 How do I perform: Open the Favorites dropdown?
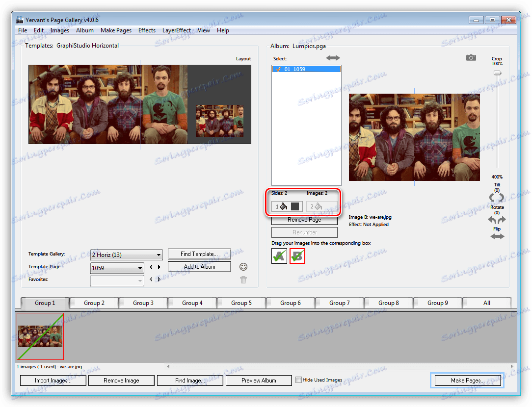[x=117, y=280]
